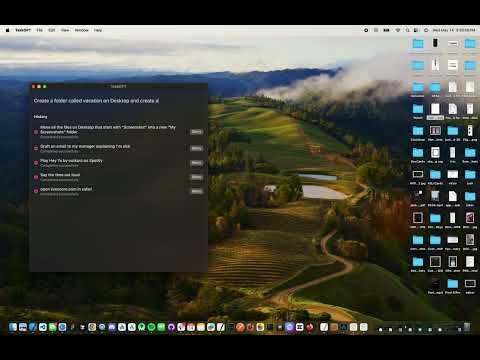Click the status icon beside "Draft an email" entry

(36, 148)
